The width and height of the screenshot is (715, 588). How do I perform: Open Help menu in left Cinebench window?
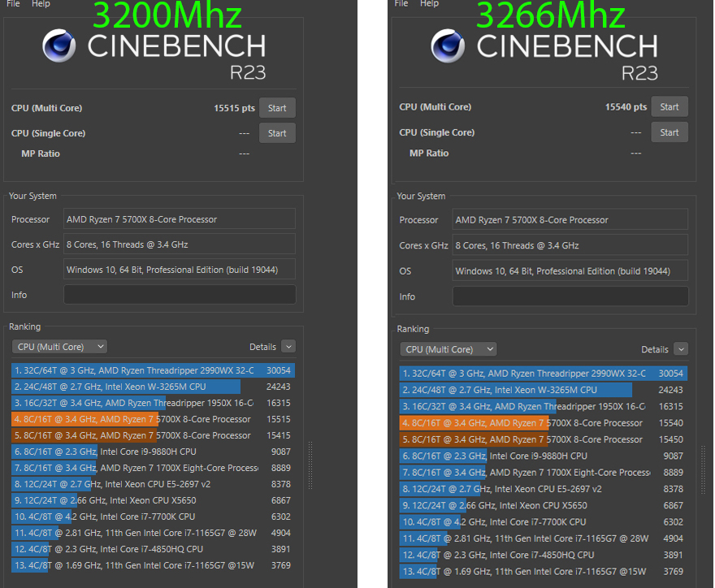click(x=41, y=3)
